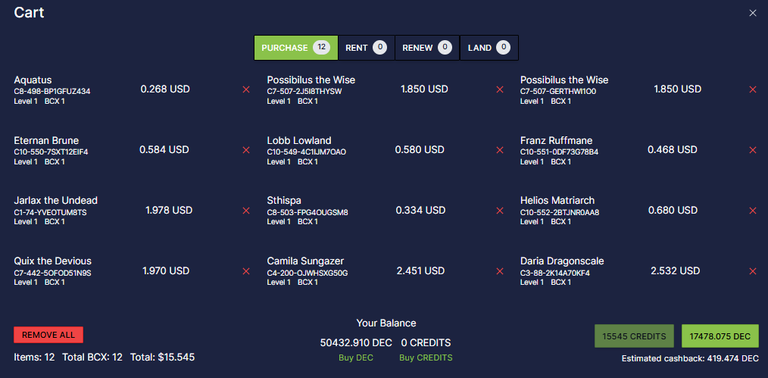Image resolution: width=768 pixels, height=378 pixels.
Task: Remove Quix the Devious from cart
Action: pyautogui.click(x=246, y=271)
